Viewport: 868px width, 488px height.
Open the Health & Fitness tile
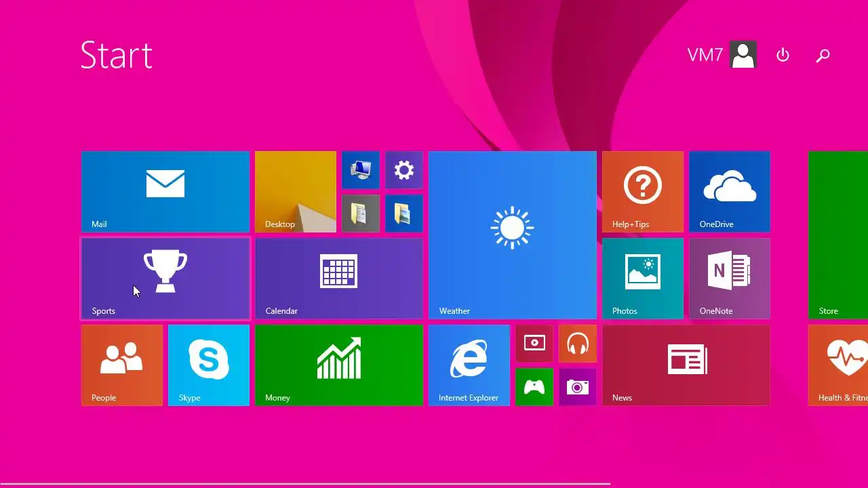(838, 365)
